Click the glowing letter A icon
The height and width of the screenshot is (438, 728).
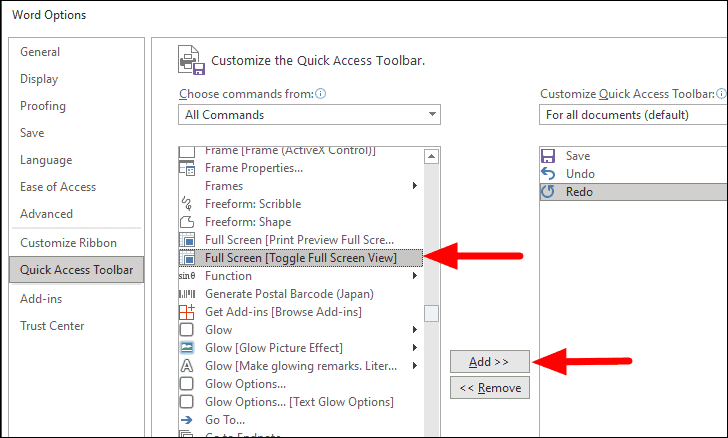[187, 366]
